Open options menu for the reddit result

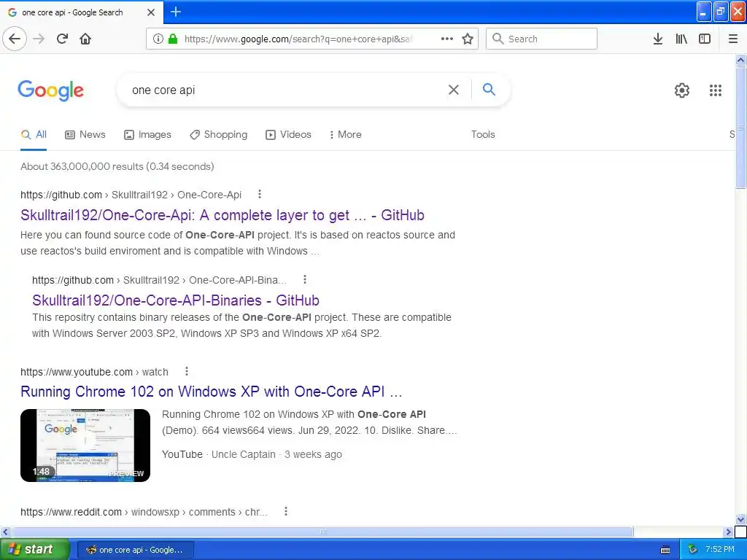286,511
